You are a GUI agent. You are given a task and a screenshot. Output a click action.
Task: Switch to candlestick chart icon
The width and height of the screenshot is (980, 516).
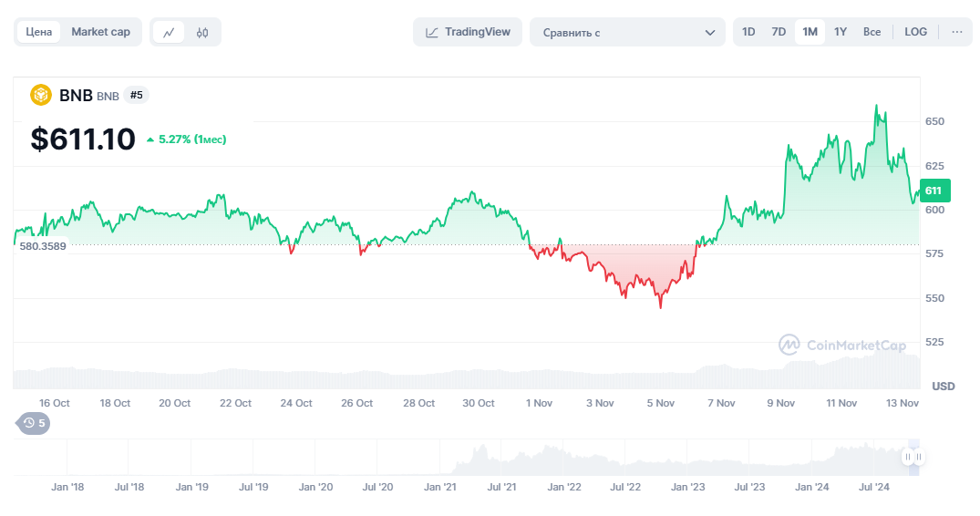tap(201, 33)
